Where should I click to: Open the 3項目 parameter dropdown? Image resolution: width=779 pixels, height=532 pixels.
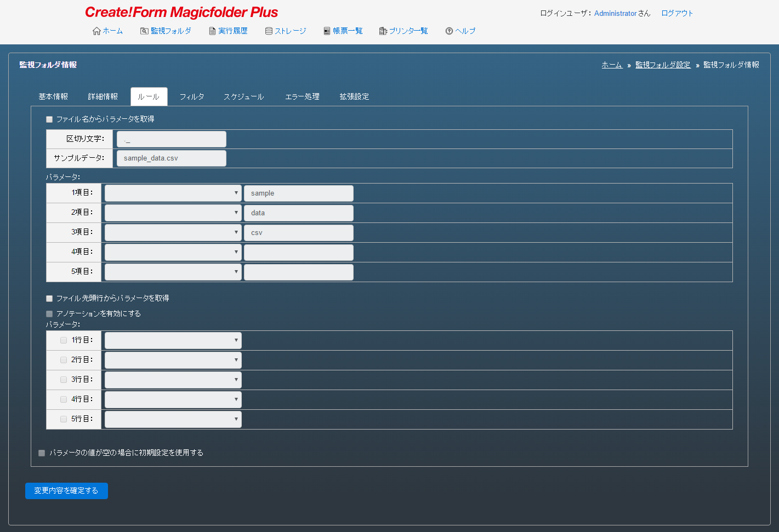click(173, 233)
